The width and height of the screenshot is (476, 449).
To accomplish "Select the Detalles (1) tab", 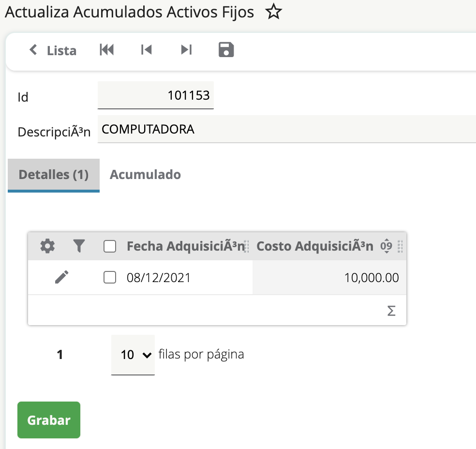I will tap(54, 175).
